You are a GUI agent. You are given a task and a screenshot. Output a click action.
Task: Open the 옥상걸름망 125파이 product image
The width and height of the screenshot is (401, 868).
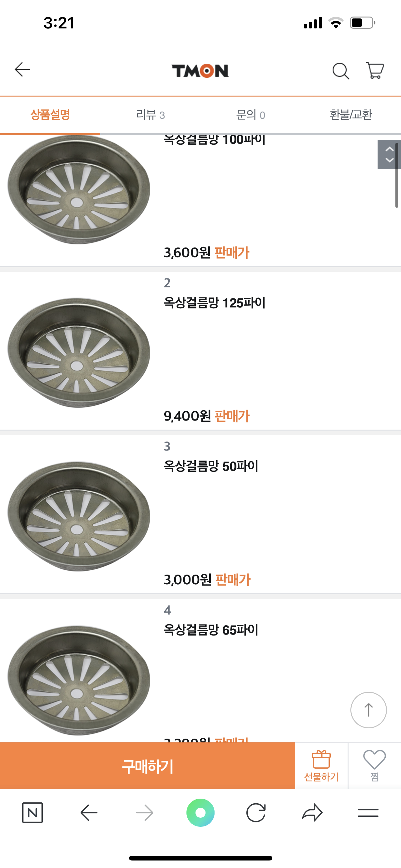tap(79, 352)
